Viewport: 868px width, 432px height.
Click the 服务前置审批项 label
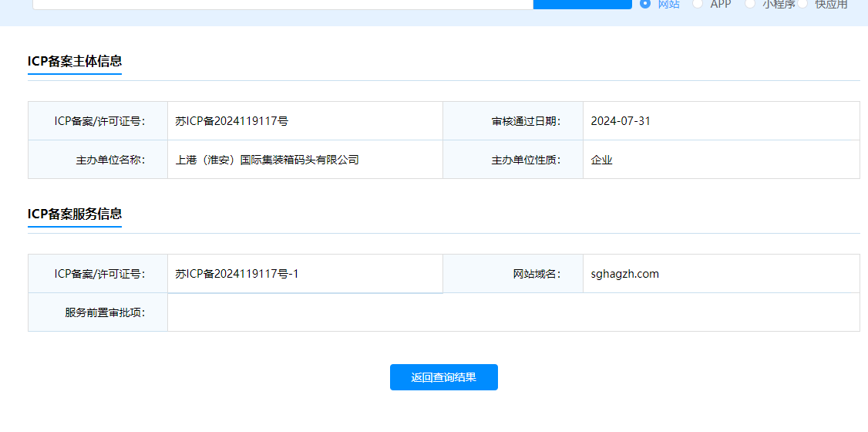[105, 312]
